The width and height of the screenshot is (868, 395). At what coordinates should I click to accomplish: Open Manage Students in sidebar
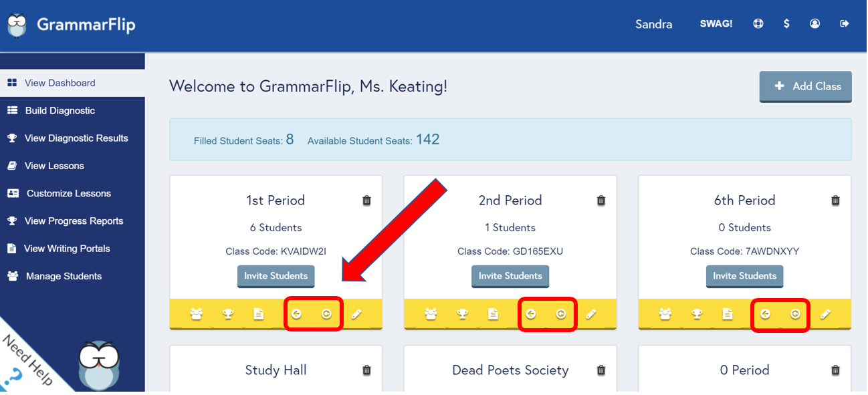pyautogui.click(x=72, y=276)
